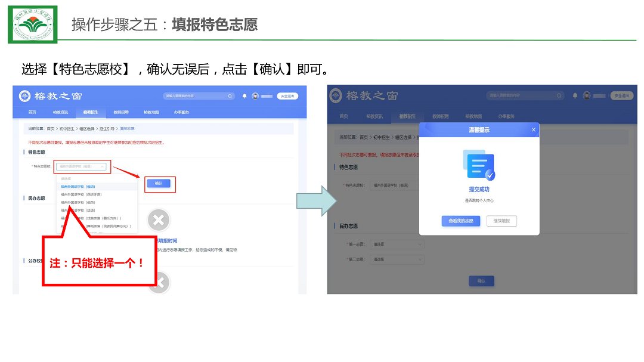
Task: Open the user avatar in left screenshot header
Action: [x=255, y=96]
